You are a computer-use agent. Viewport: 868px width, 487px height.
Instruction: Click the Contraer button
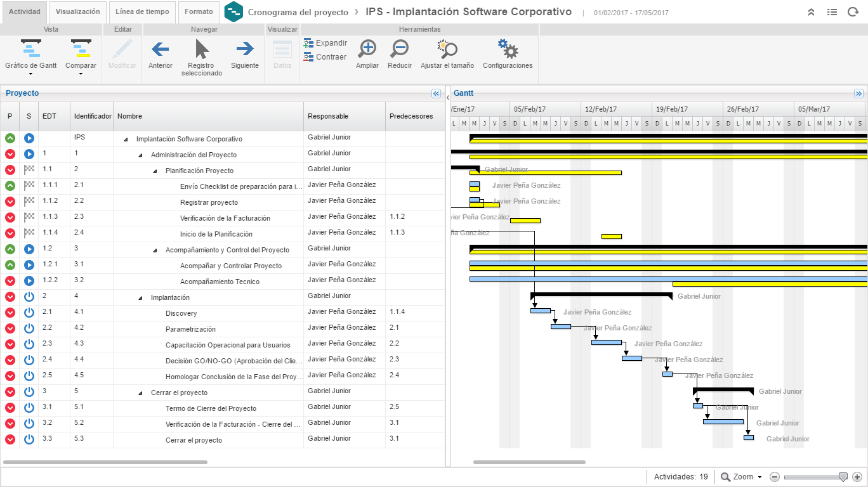click(x=325, y=57)
